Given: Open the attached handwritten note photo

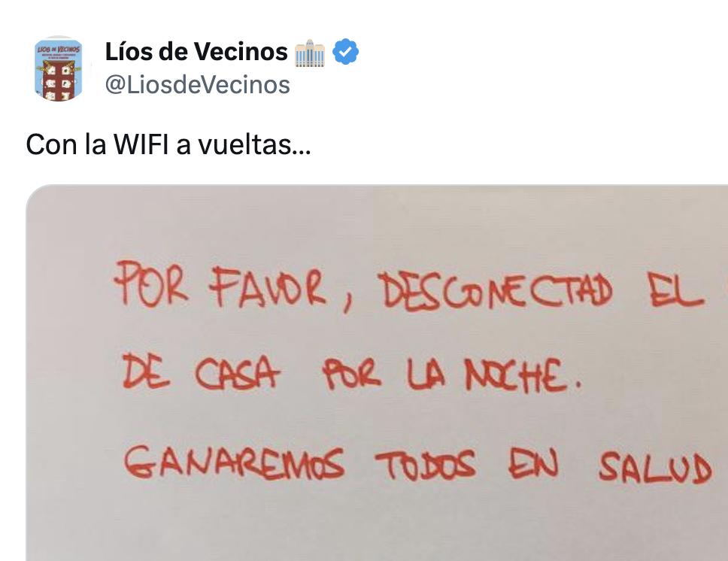Looking at the screenshot, I should [377, 372].
